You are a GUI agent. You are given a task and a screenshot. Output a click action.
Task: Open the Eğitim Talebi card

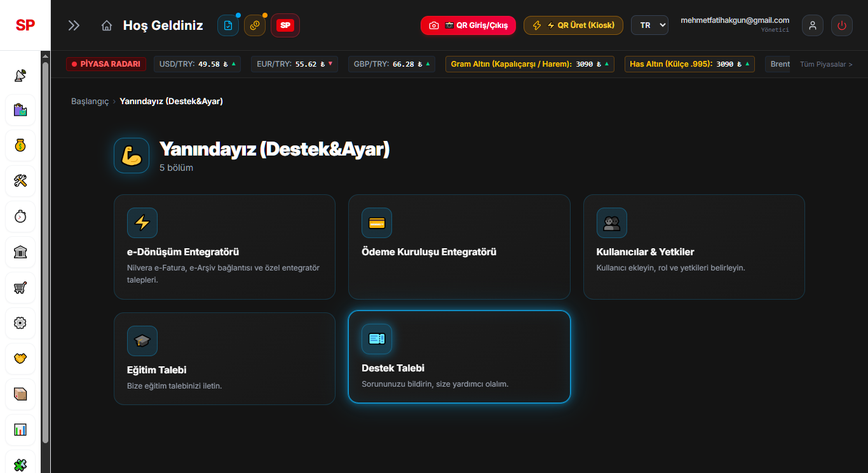[x=224, y=359]
